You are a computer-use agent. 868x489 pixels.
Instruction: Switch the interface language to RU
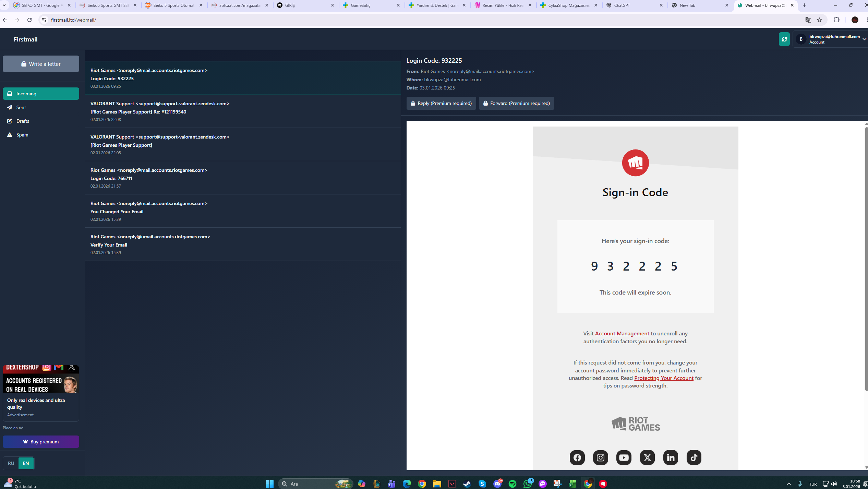point(11,463)
